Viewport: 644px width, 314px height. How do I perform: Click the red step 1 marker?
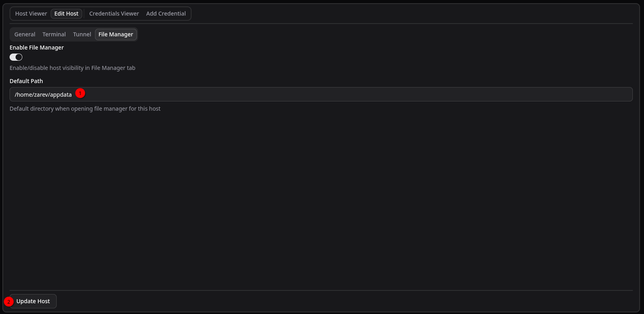[x=80, y=93]
